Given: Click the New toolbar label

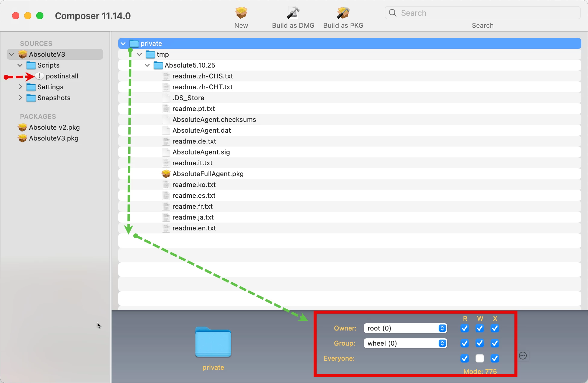Looking at the screenshot, I should click(241, 25).
